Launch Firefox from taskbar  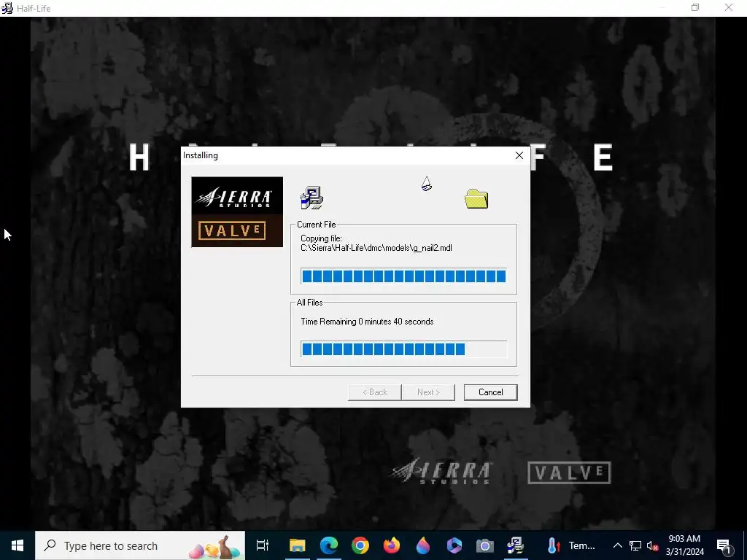tap(392, 545)
